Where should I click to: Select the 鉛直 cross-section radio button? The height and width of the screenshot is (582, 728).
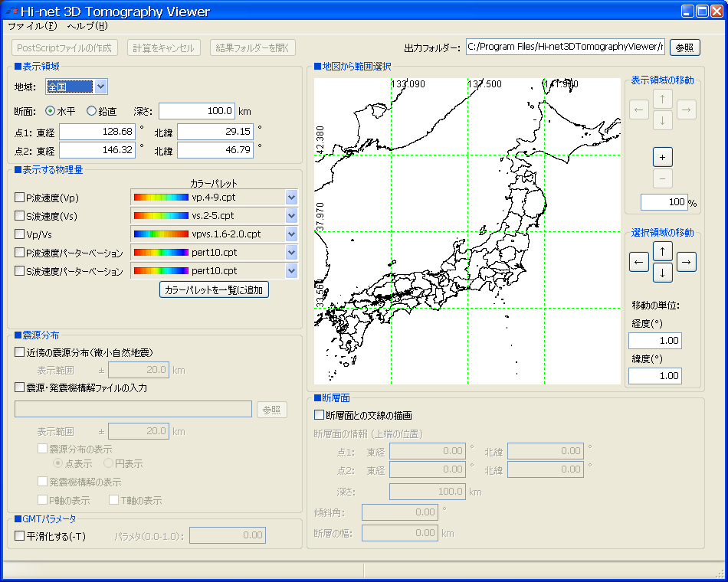[x=91, y=111]
